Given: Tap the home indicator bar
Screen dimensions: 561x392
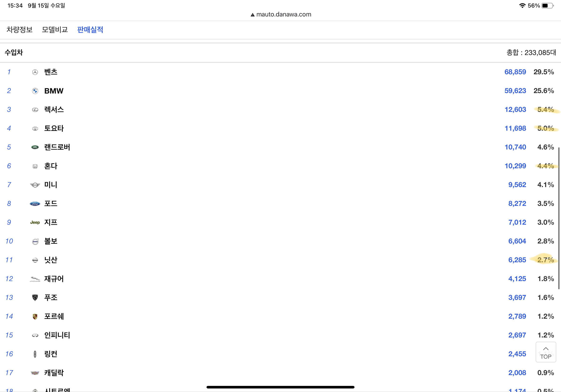Looking at the screenshot, I should pyautogui.click(x=280, y=387).
